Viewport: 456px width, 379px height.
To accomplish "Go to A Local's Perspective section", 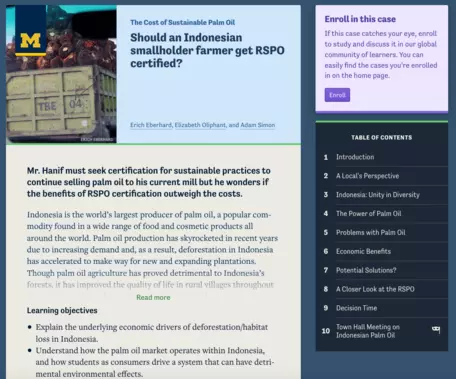I will coord(382,176).
